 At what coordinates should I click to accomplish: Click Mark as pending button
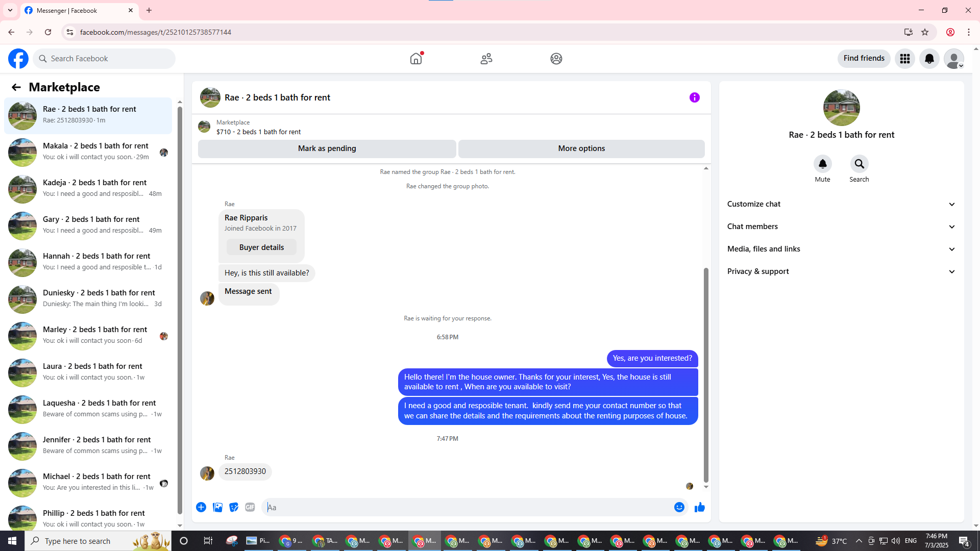[327, 148]
